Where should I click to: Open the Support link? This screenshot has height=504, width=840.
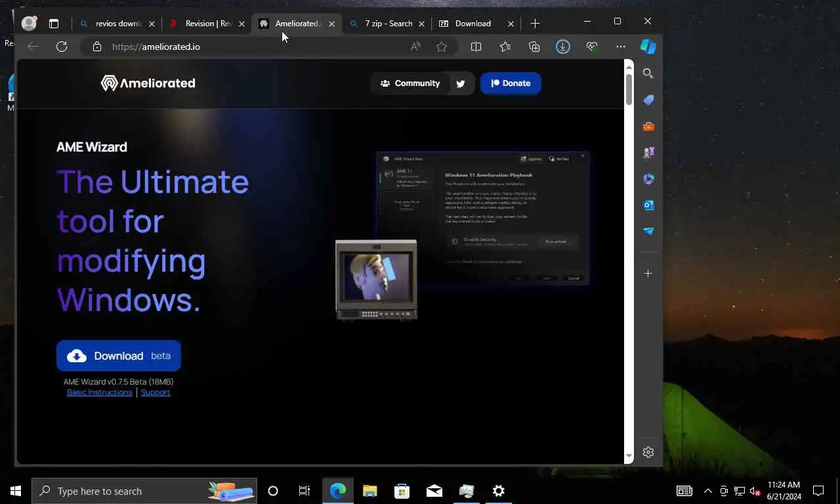pyautogui.click(x=156, y=392)
